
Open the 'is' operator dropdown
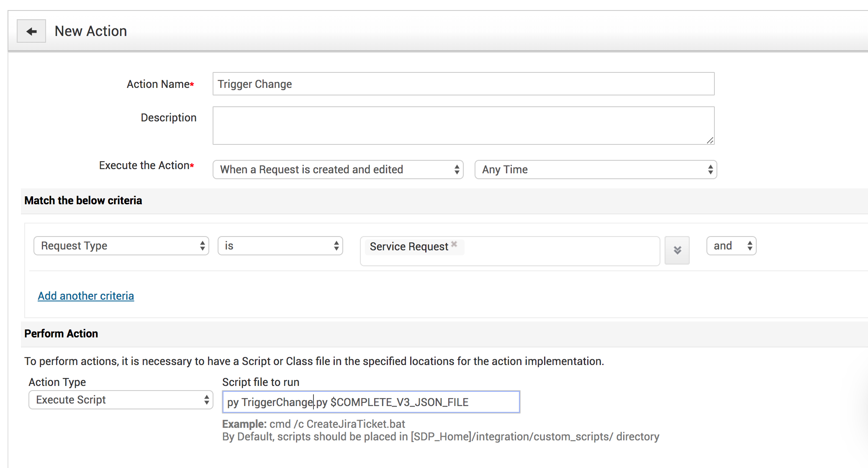coord(280,246)
